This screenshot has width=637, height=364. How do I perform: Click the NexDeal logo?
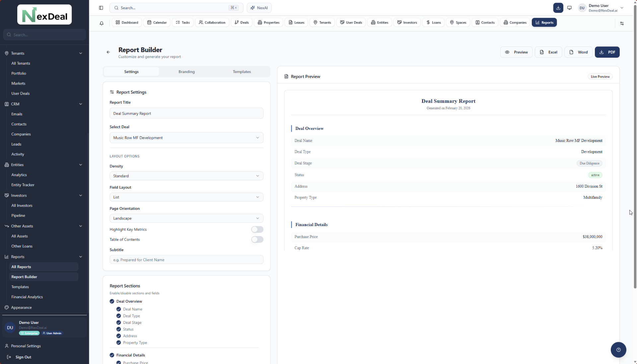point(44,15)
